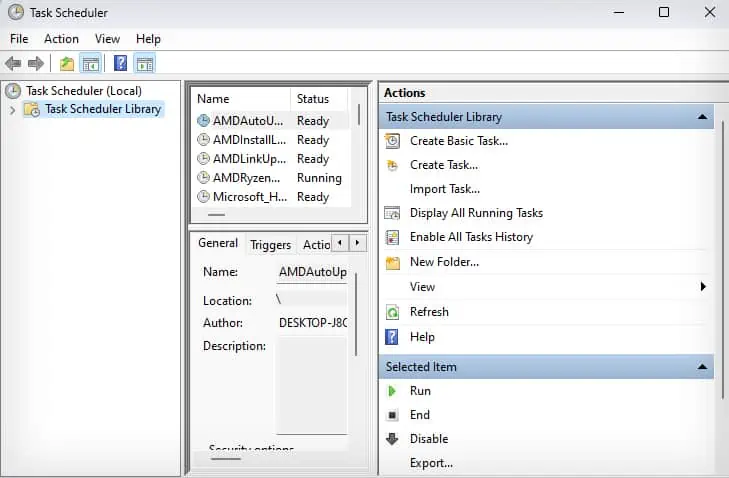This screenshot has height=478, width=729.
Task: Click the Back arrow toolbar icon
Action: pyautogui.click(x=13, y=63)
